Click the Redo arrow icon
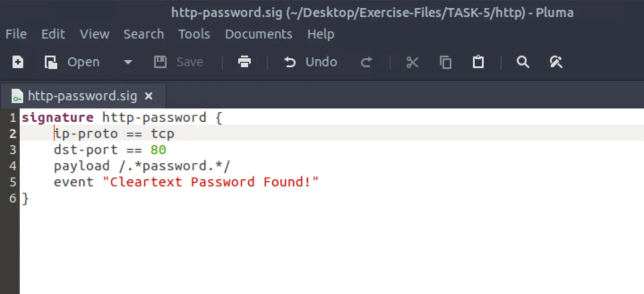 (x=366, y=62)
